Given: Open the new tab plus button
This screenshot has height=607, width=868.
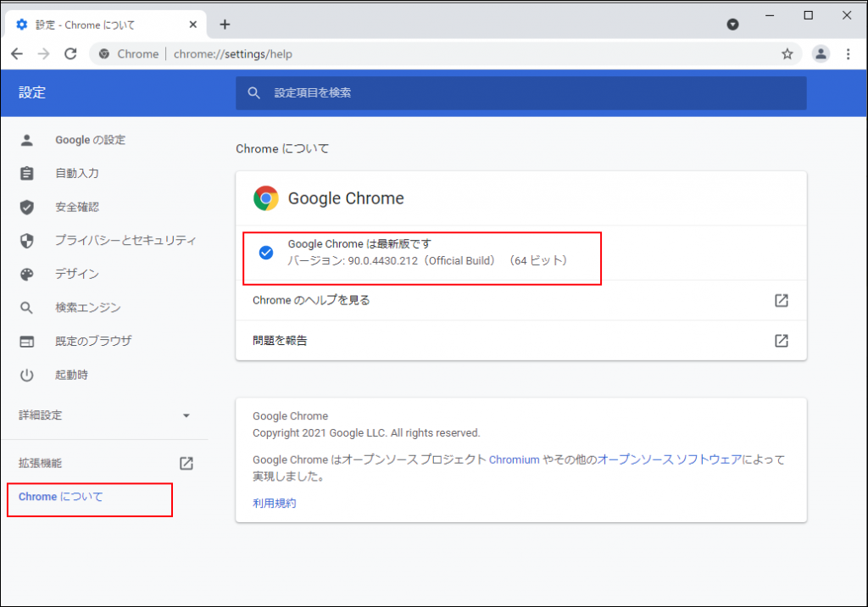Looking at the screenshot, I should click(225, 25).
